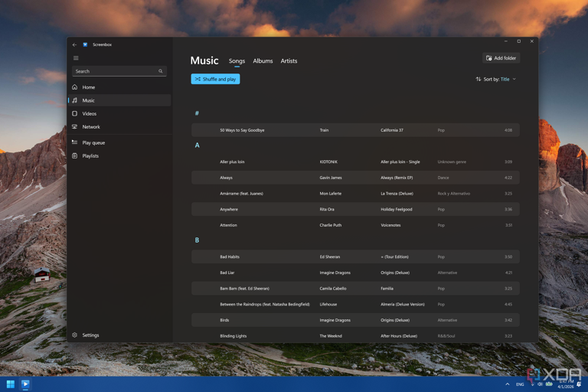Open Settings at sidebar bottom
Image resolution: width=588 pixels, height=392 pixels.
click(x=119, y=335)
